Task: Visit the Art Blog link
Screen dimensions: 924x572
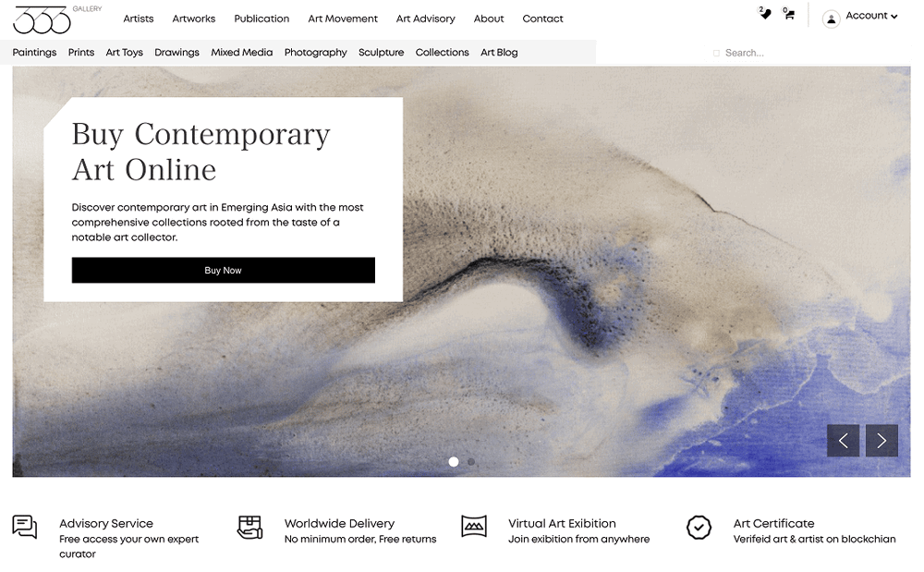Action: (x=499, y=53)
